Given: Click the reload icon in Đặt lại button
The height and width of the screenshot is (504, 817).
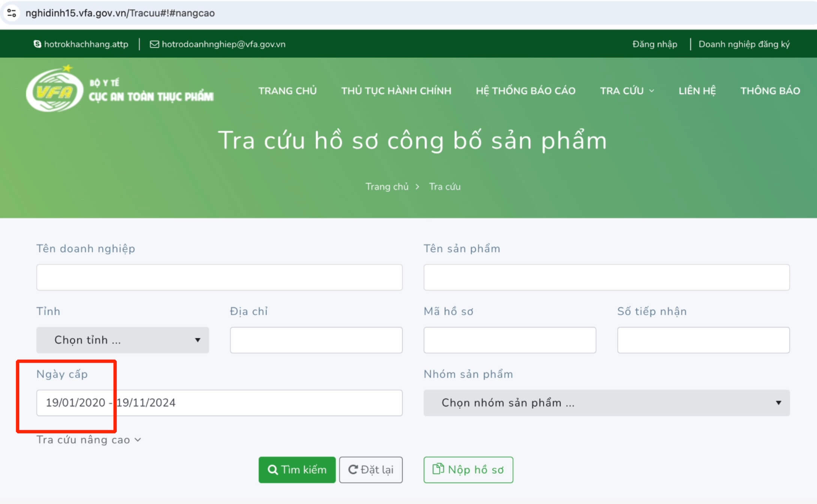Looking at the screenshot, I should pyautogui.click(x=353, y=470).
